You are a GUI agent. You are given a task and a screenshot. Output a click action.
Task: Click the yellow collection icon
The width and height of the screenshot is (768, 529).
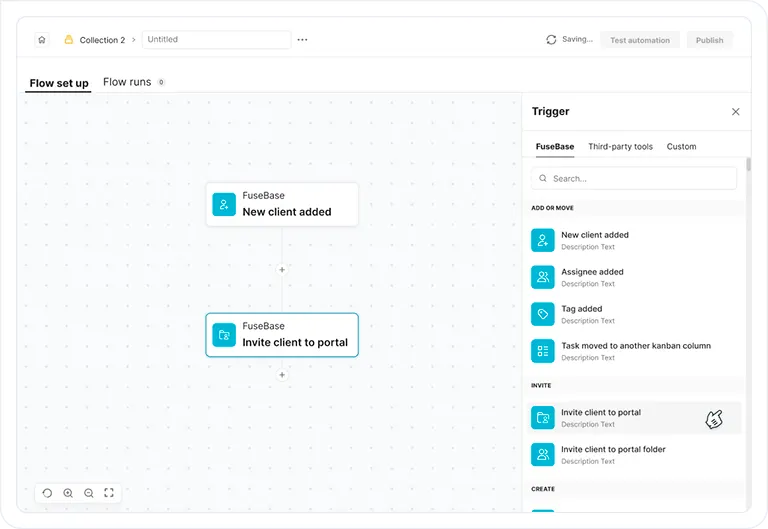[69, 39]
